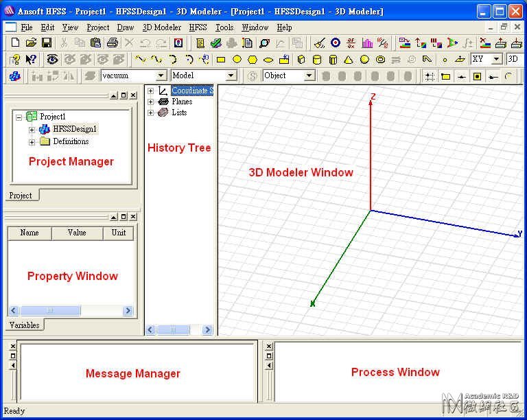Select HFSSDesign1 in the project tree
Screen dimensions: 527x420
point(75,129)
